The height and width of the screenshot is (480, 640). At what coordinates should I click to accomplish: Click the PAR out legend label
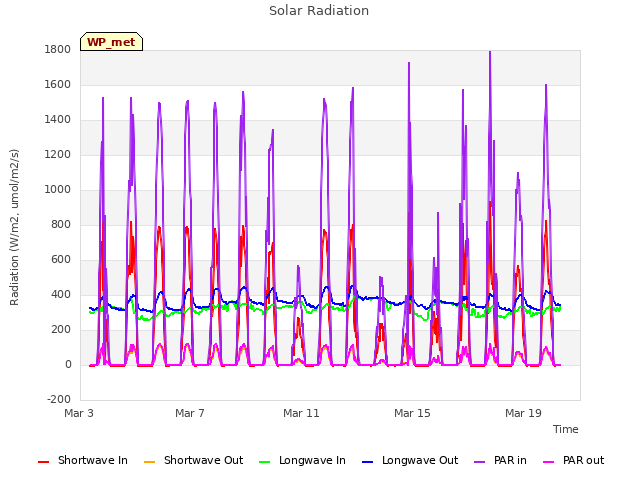point(583,460)
